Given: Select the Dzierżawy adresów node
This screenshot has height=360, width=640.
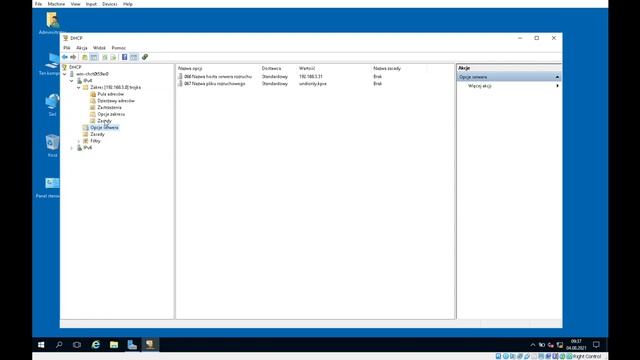Looking at the screenshot, I should [x=116, y=101].
